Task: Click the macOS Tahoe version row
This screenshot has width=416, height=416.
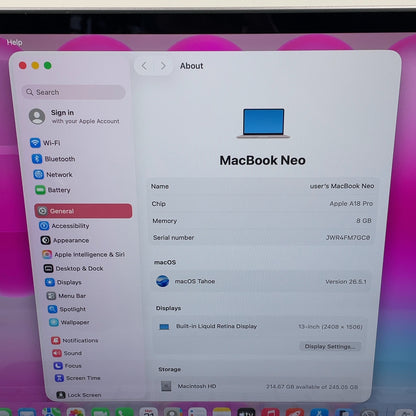Action: (x=261, y=282)
